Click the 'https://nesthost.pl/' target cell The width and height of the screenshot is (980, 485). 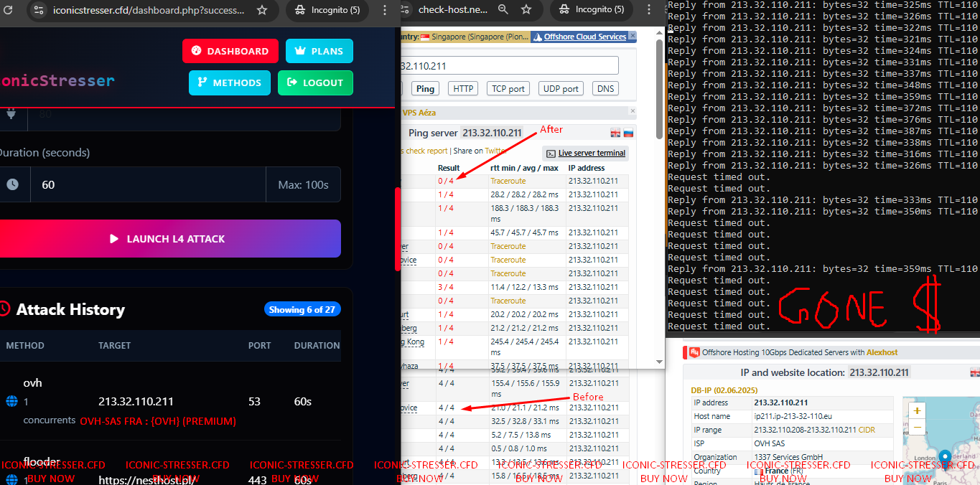(147, 479)
